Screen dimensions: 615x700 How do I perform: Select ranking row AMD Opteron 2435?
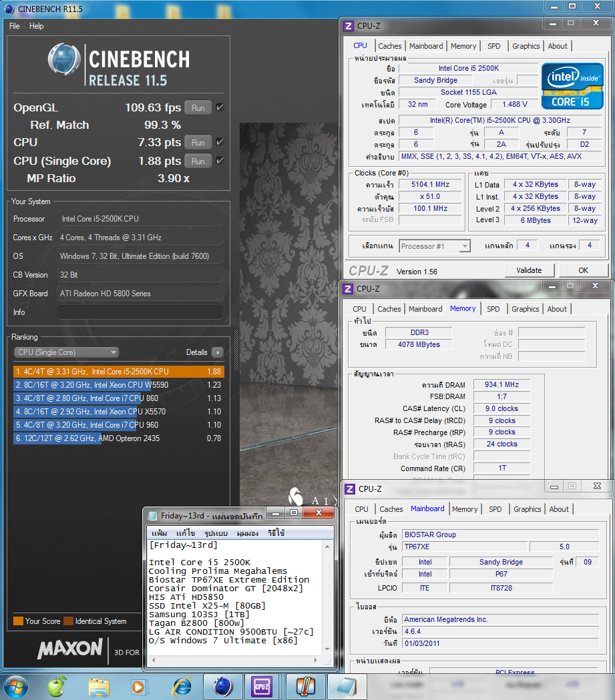tap(119, 438)
